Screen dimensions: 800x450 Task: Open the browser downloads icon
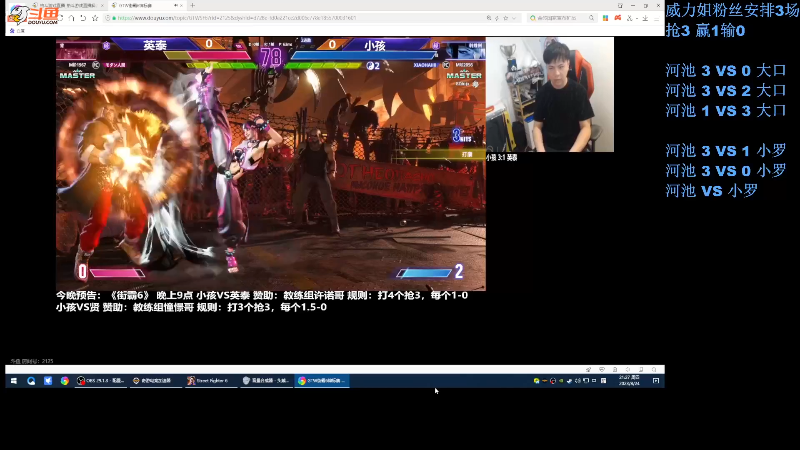tap(645, 18)
